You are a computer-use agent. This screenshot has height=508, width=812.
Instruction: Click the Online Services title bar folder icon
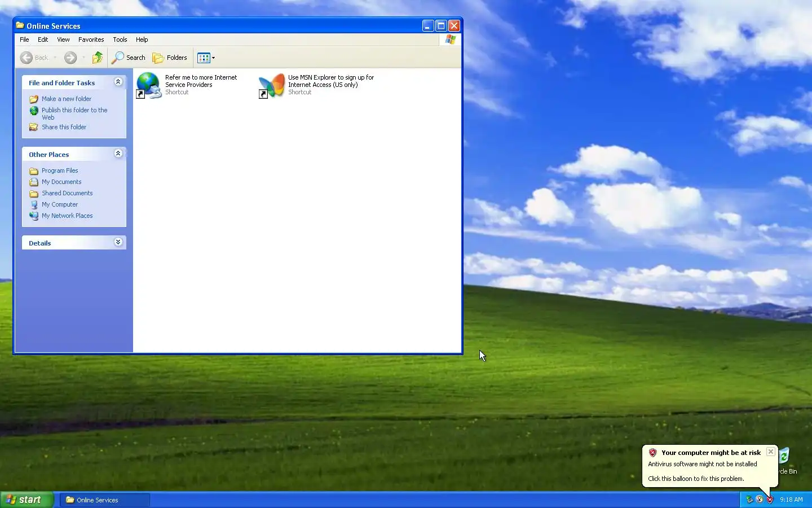pos(20,25)
